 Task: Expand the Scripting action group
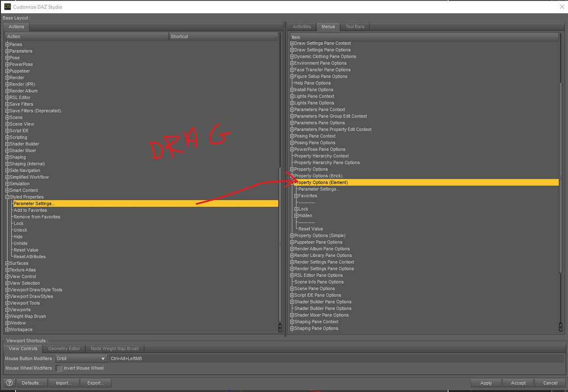click(x=7, y=137)
